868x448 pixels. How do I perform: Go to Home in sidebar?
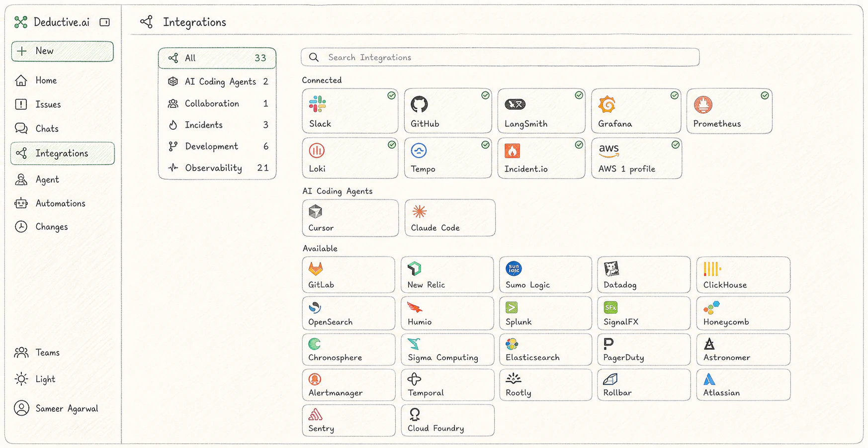62,81
